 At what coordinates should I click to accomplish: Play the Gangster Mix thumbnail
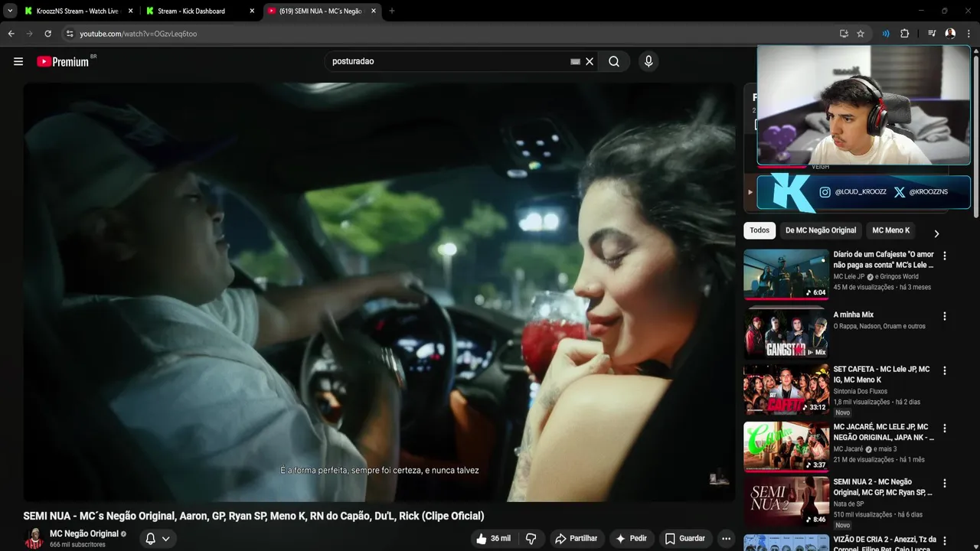pyautogui.click(x=786, y=333)
